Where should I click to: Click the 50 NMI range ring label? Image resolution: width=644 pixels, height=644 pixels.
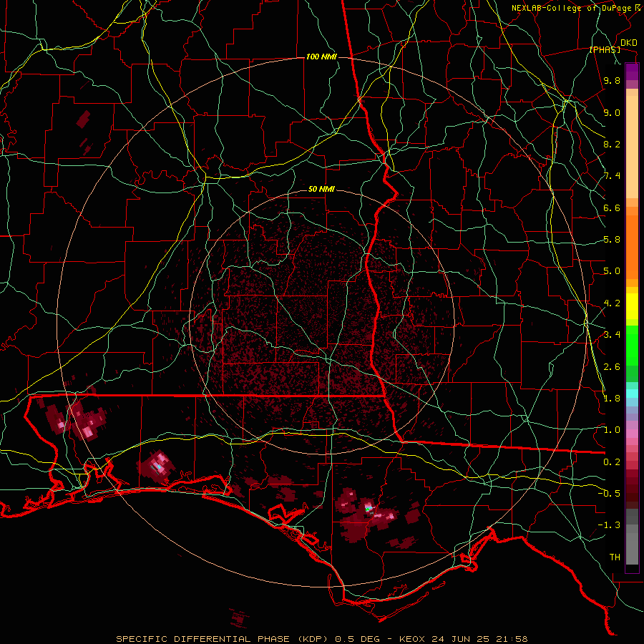click(321, 190)
